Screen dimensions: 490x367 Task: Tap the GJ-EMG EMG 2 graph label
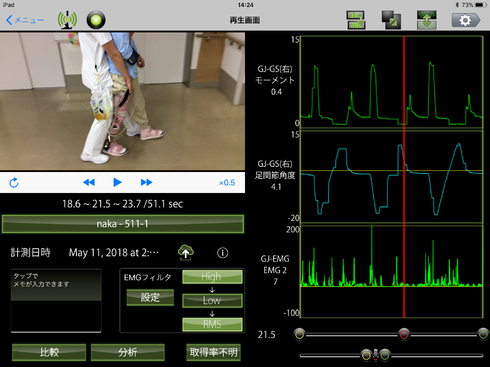(x=275, y=270)
